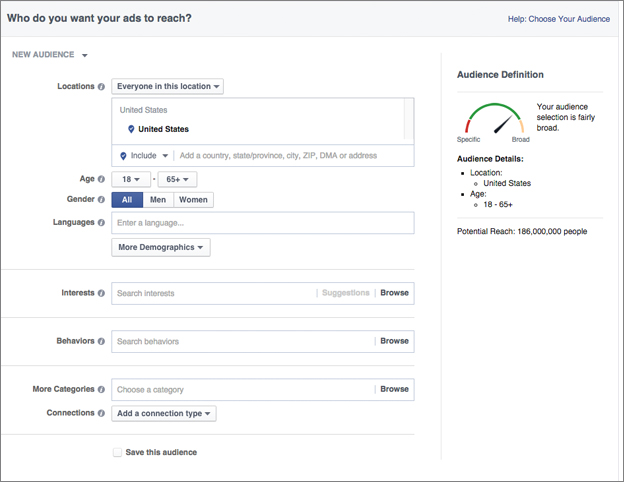Open the Add a connection type menu

tap(163, 413)
